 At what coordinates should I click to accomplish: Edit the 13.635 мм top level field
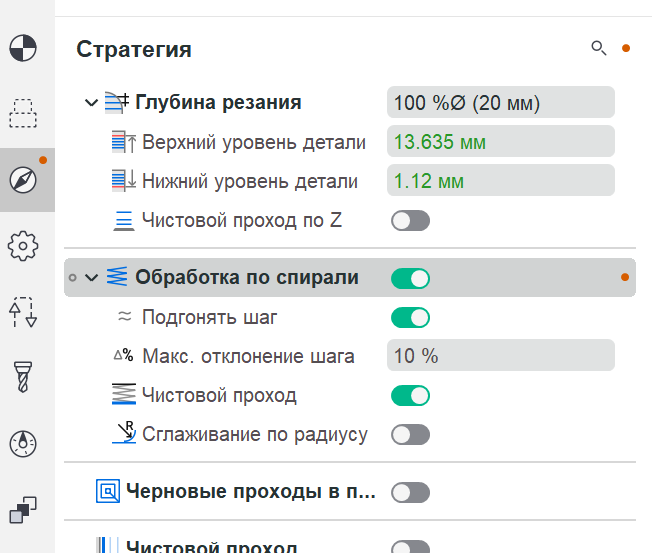[x=501, y=141]
